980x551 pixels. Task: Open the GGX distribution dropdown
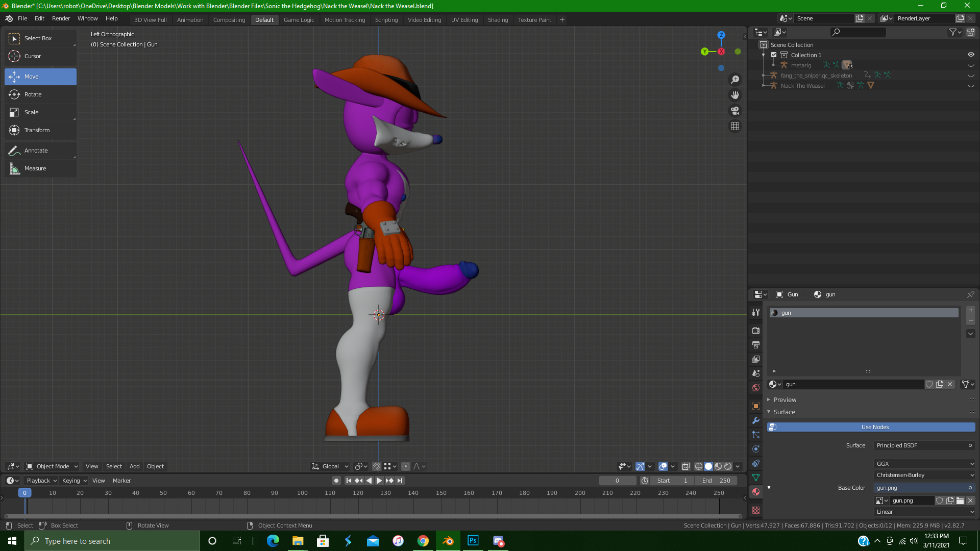coord(924,464)
